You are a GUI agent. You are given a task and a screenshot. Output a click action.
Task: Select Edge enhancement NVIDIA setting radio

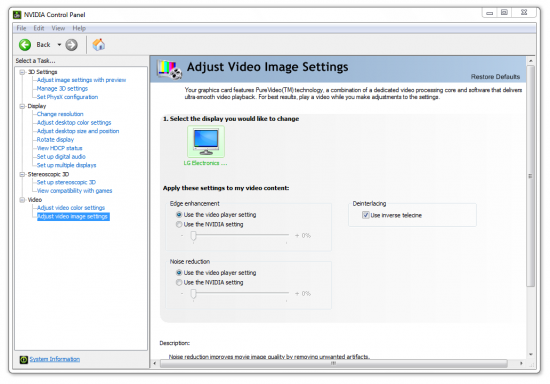coord(179,224)
